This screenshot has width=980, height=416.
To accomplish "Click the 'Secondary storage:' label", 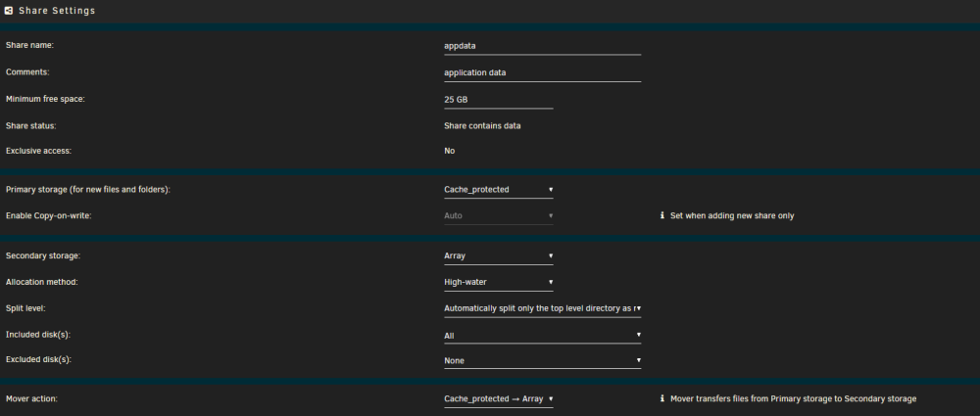I will tap(43, 255).
